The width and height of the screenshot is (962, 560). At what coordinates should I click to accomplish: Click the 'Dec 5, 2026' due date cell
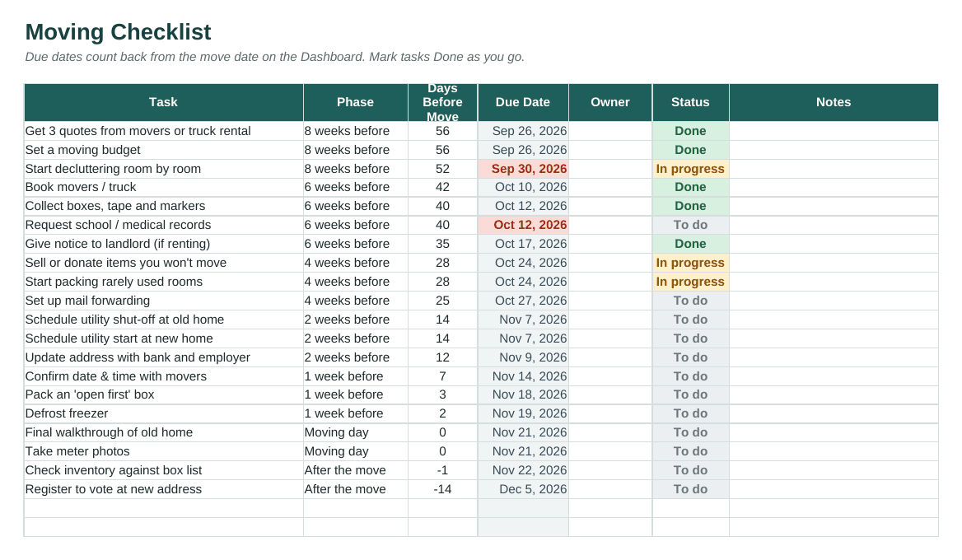tap(523, 490)
